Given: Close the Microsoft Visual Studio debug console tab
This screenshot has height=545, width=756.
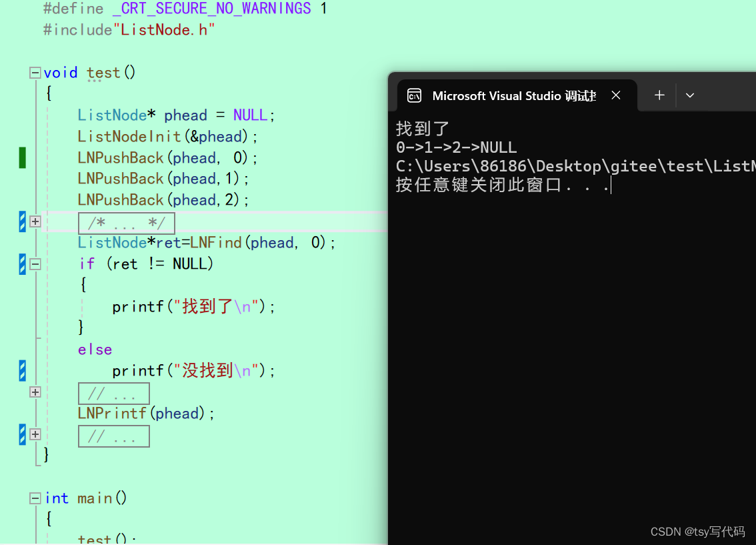Looking at the screenshot, I should tap(616, 95).
